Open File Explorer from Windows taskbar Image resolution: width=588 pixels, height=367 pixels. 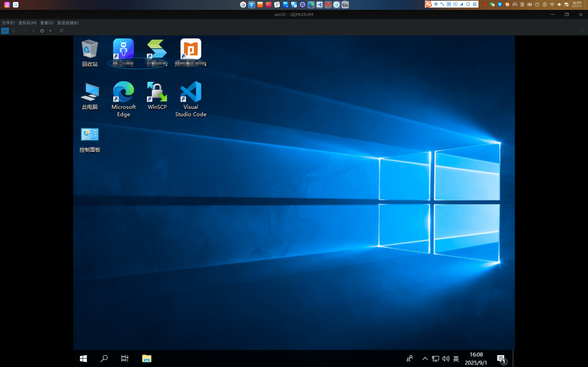point(147,358)
